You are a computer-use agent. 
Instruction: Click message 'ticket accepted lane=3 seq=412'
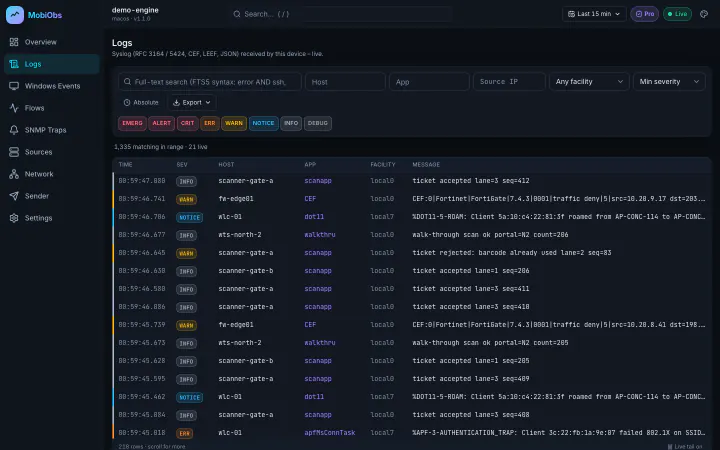[471, 181]
